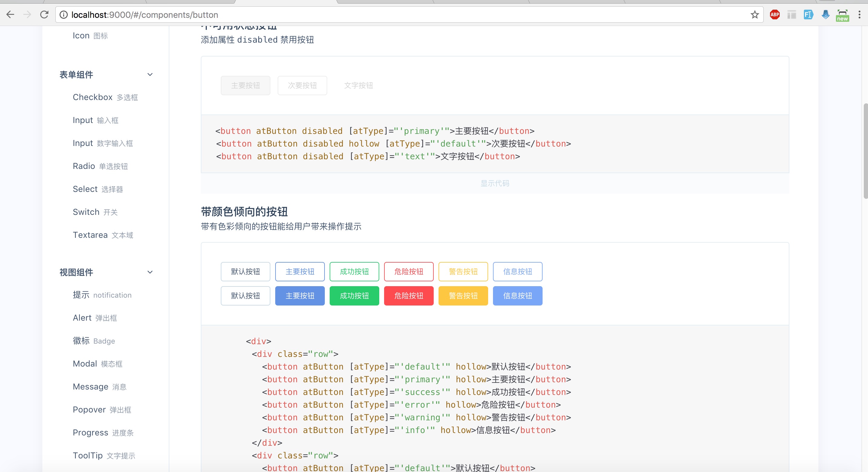Click the solid red 危险按钮 button
868x472 pixels.
(408, 296)
